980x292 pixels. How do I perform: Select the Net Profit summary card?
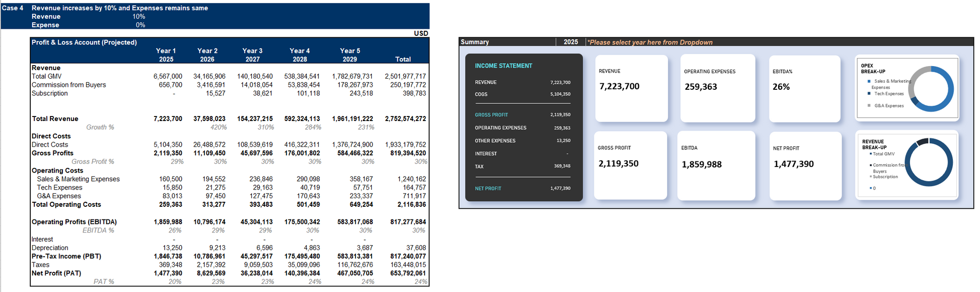pyautogui.click(x=805, y=165)
